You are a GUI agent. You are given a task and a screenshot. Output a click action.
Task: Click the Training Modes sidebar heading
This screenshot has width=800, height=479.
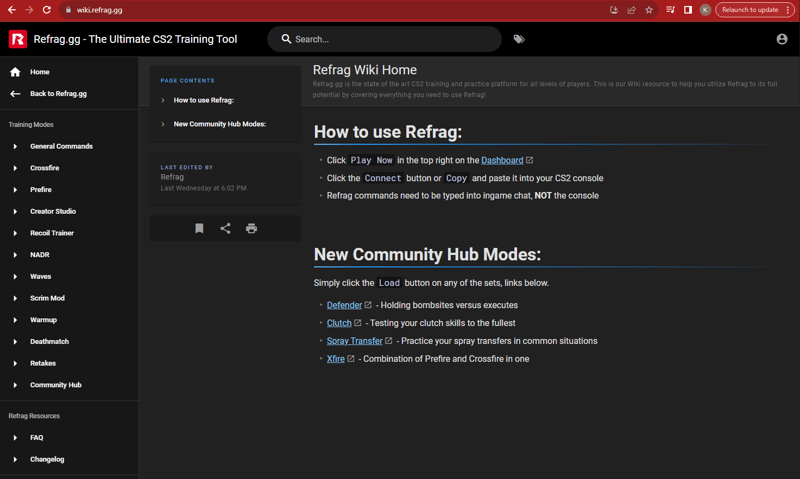[31, 124]
